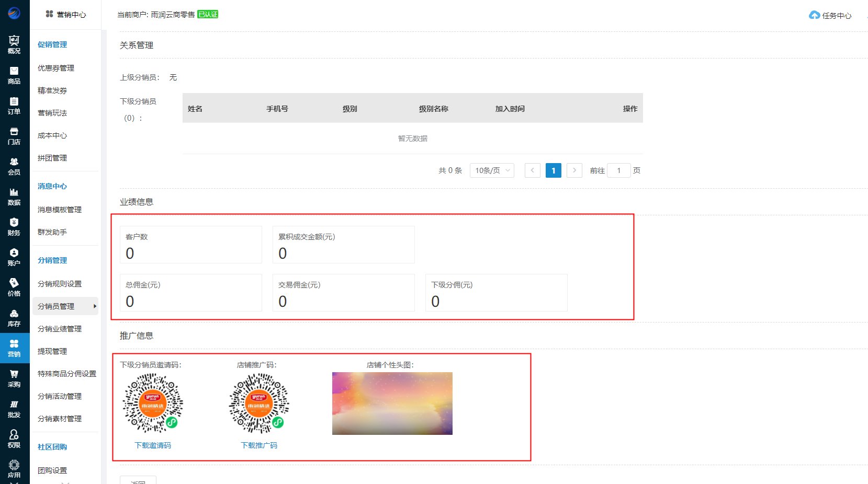Open 任务中心 cloud upload icon
Image resolution: width=868 pixels, height=484 pixels.
pos(814,15)
